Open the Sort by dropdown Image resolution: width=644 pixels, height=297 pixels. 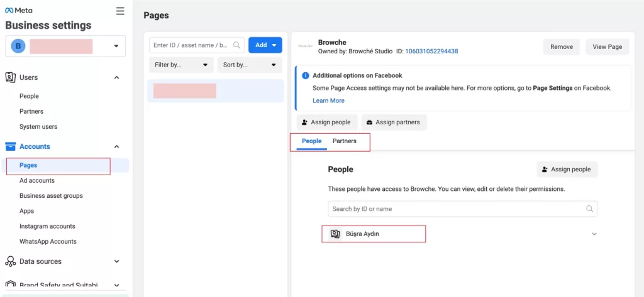point(249,65)
